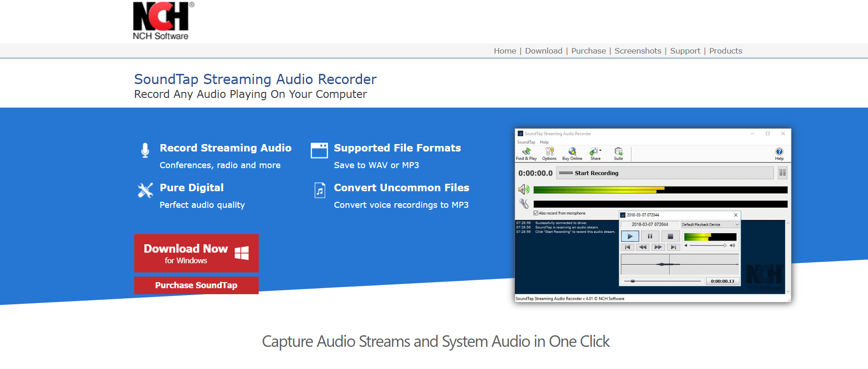Click the Windows logo on Download Now button

click(x=242, y=253)
